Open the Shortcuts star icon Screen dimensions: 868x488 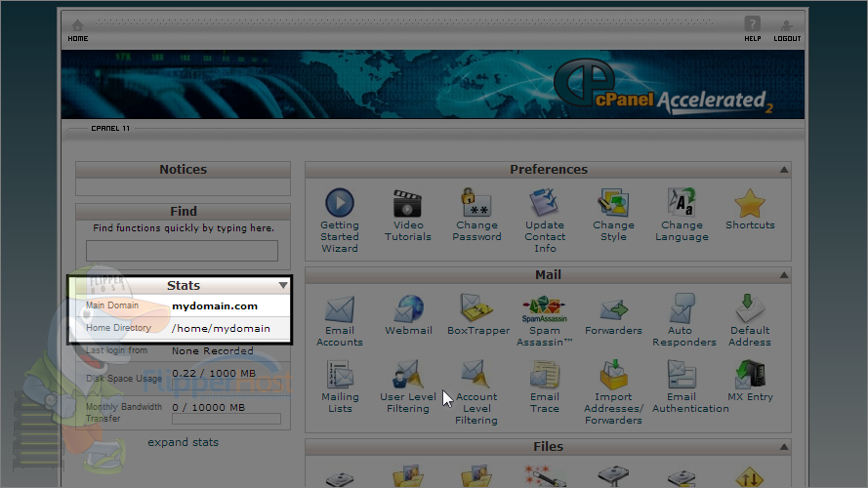750,203
